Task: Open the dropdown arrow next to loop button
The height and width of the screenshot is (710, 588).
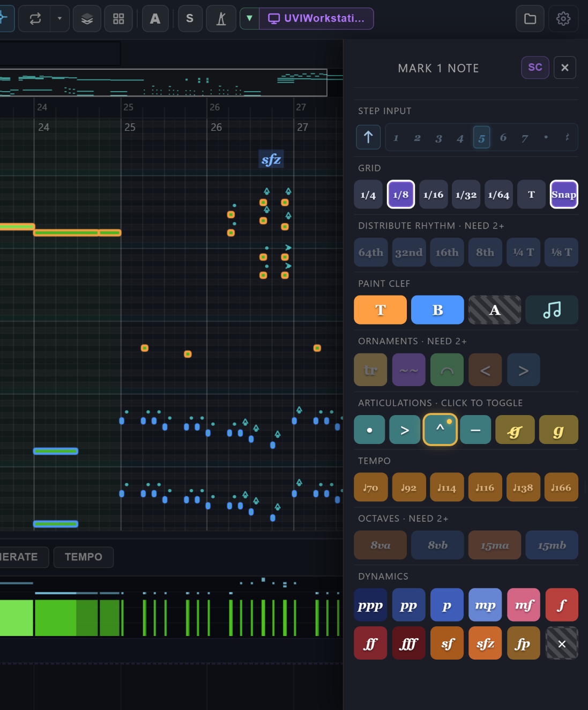Action: point(59,19)
